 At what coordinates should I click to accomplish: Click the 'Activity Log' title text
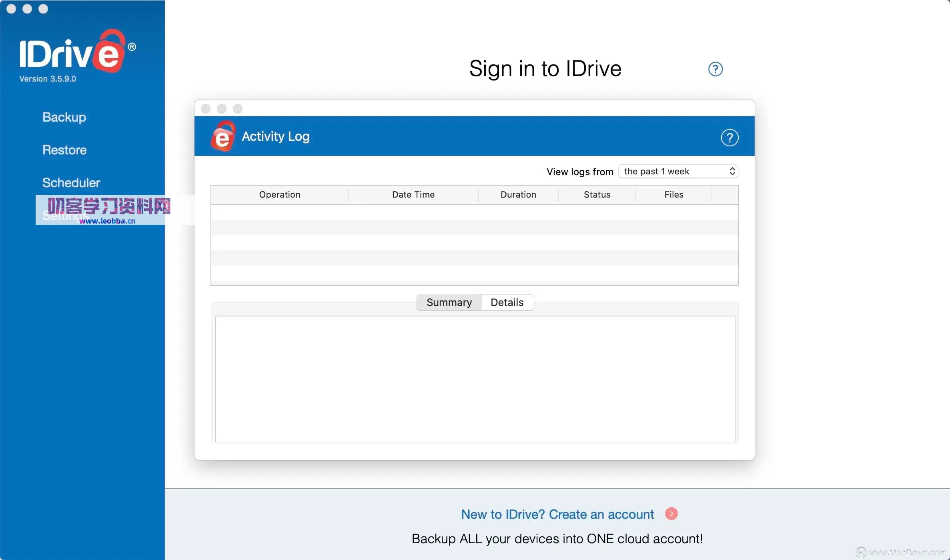(276, 136)
